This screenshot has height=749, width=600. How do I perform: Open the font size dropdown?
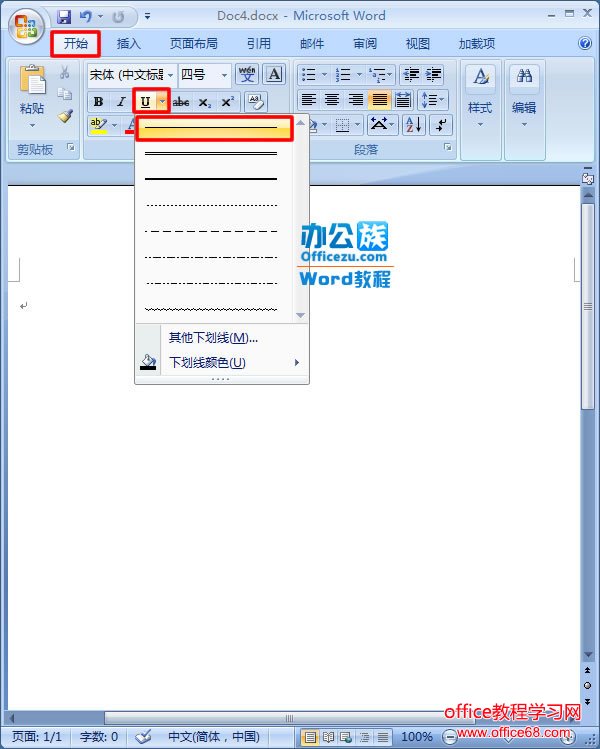tap(224, 75)
